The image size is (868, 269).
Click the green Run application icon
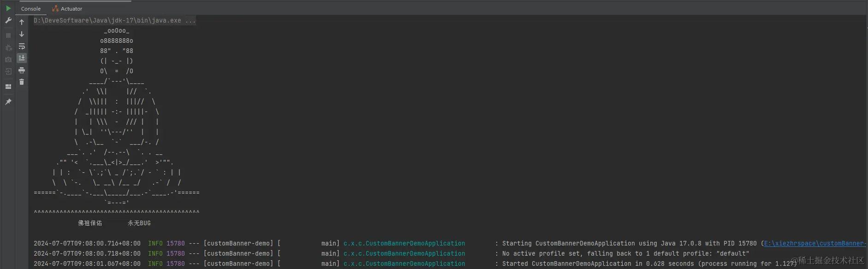(8, 8)
